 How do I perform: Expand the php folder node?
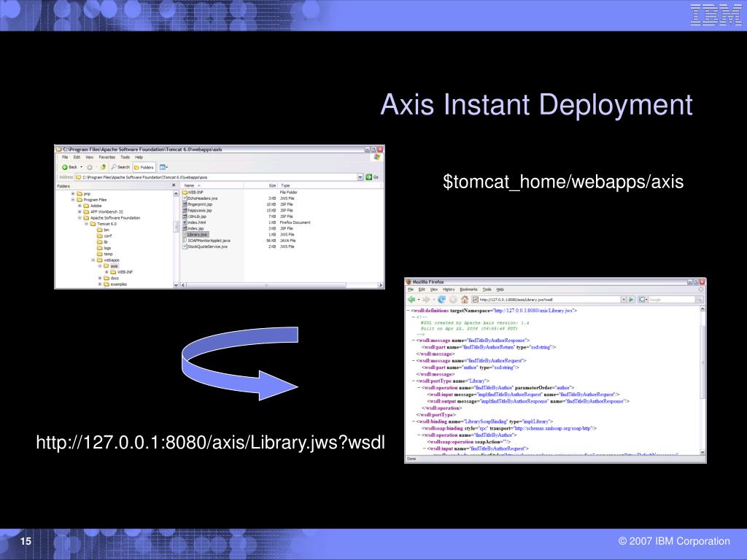click(x=73, y=194)
